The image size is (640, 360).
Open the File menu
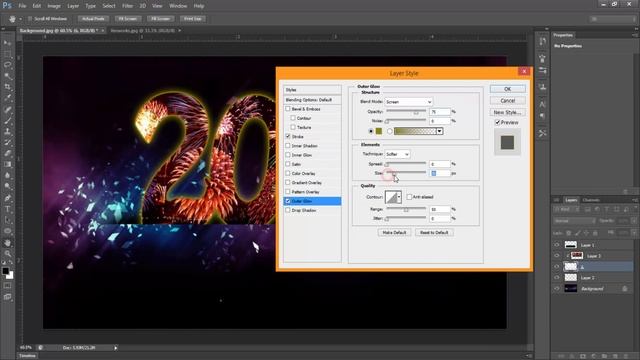point(22,6)
